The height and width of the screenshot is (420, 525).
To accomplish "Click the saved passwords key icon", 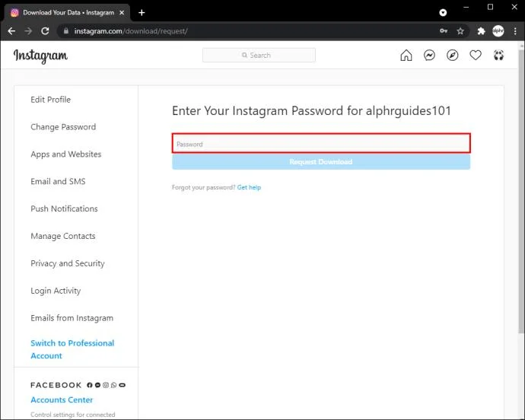I will (x=444, y=31).
